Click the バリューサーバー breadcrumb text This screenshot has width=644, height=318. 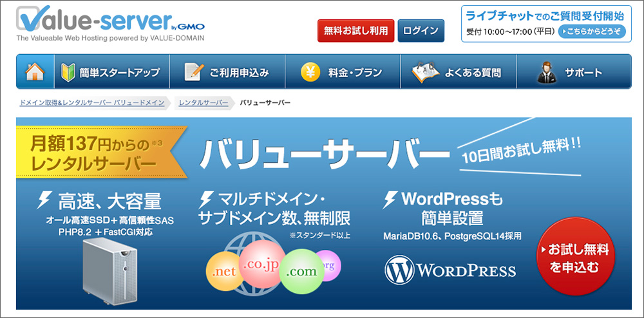tap(265, 102)
